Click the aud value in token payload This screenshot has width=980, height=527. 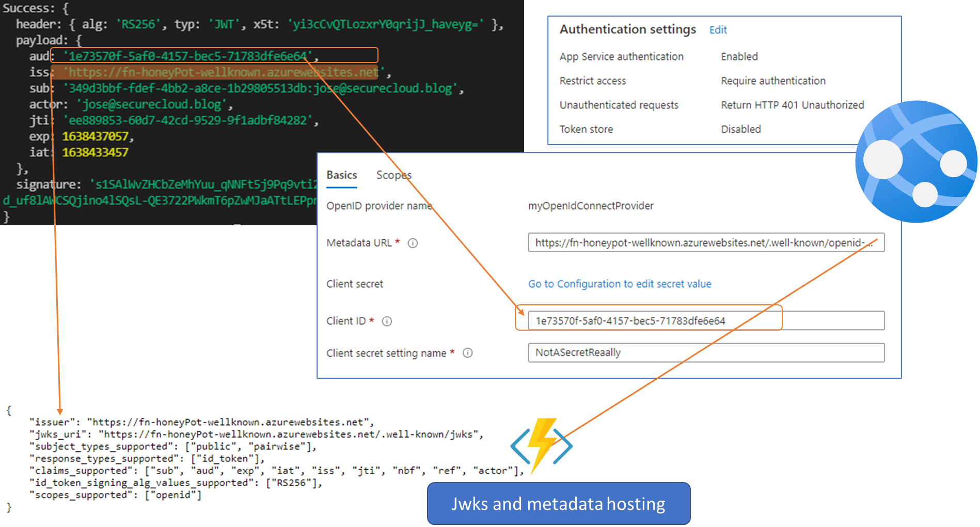click(x=188, y=56)
